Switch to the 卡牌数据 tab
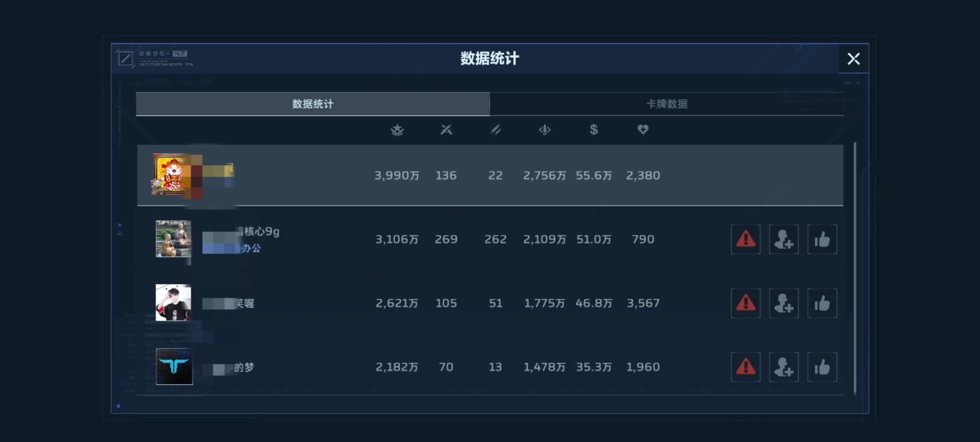The width and height of the screenshot is (980, 442). point(667,104)
